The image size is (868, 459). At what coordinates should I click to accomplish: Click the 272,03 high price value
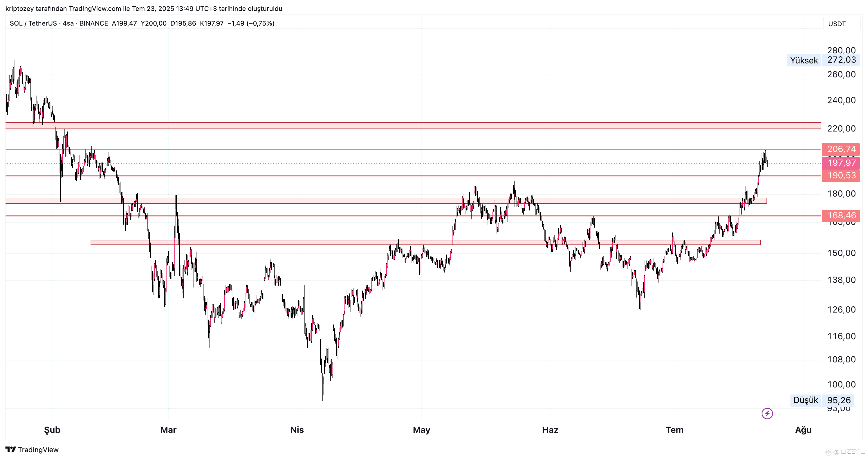(841, 60)
